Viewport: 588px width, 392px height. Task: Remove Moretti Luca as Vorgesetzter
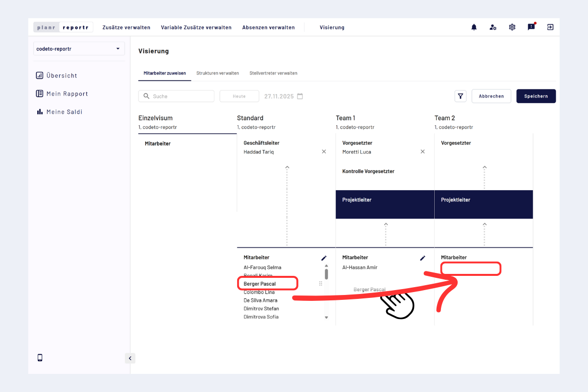click(x=423, y=152)
